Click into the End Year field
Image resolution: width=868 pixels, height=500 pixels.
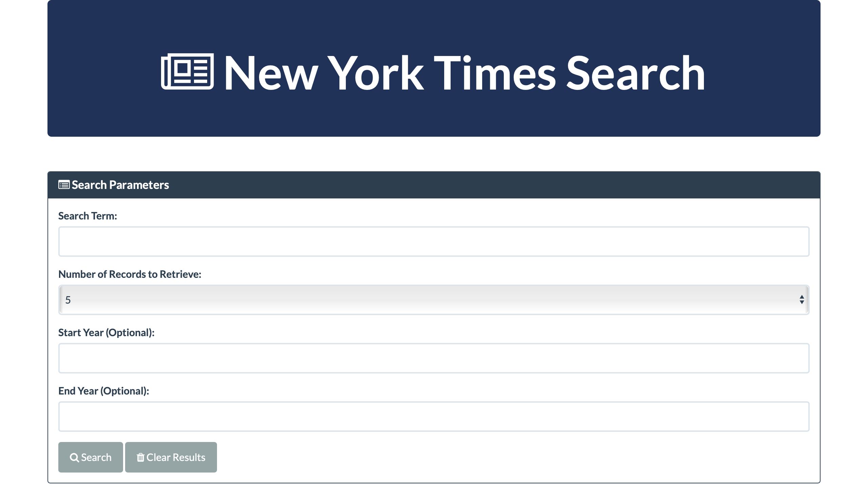[x=434, y=417]
